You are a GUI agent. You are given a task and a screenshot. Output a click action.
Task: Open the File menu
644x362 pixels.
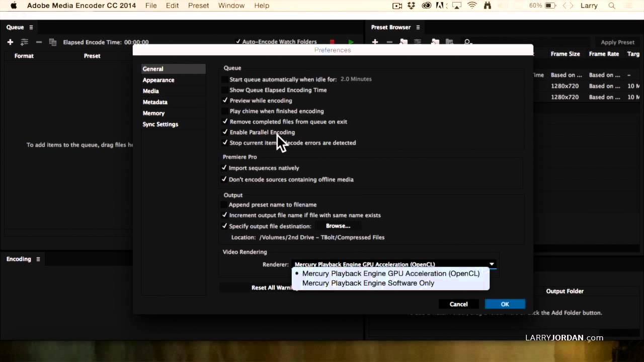point(151,6)
